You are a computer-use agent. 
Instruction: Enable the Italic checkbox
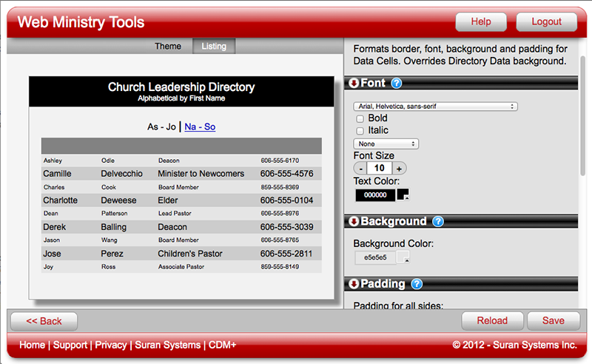[x=360, y=131]
